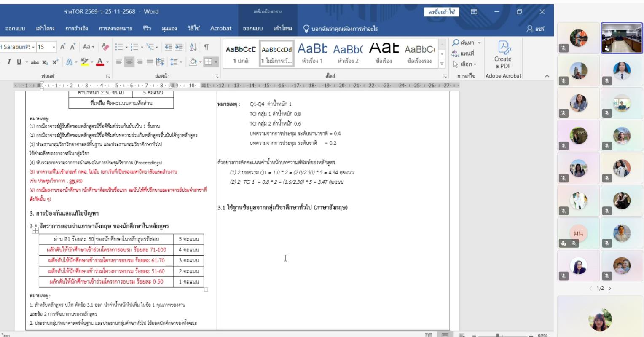Viewport: 644px width, 337px height.
Task: Click the Increase Indent icon
Action: pyautogui.click(x=179, y=47)
